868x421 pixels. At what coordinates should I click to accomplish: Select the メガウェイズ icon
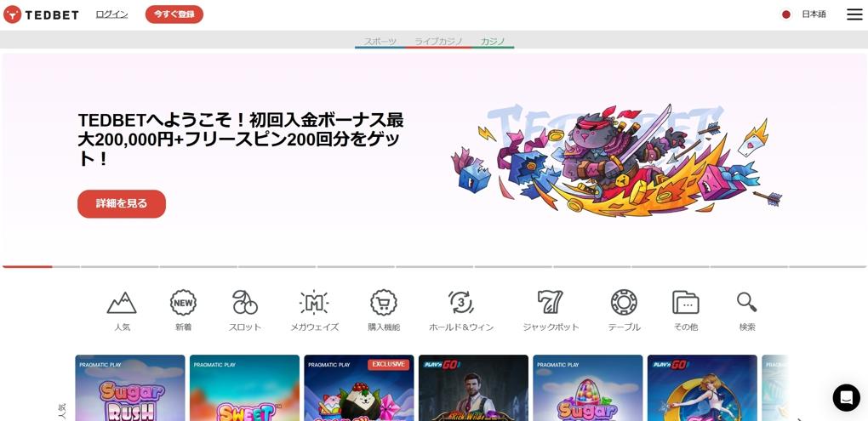(x=314, y=303)
